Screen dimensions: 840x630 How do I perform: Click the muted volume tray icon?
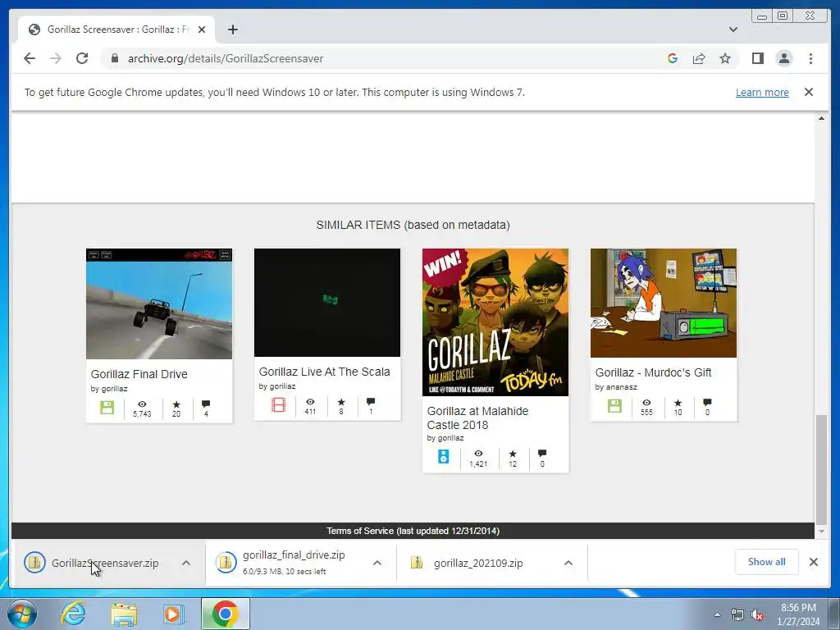pos(757,615)
